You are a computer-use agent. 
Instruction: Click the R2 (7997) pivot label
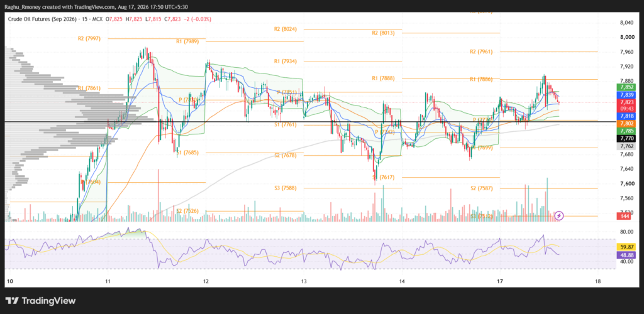pyautogui.click(x=89, y=38)
